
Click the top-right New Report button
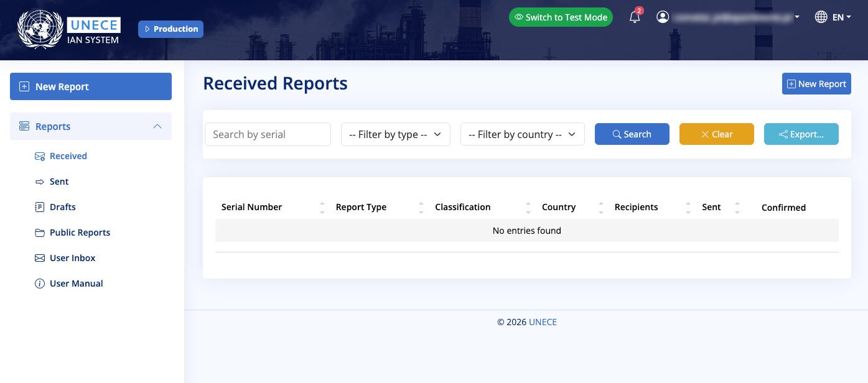click(x=816, y=84)
